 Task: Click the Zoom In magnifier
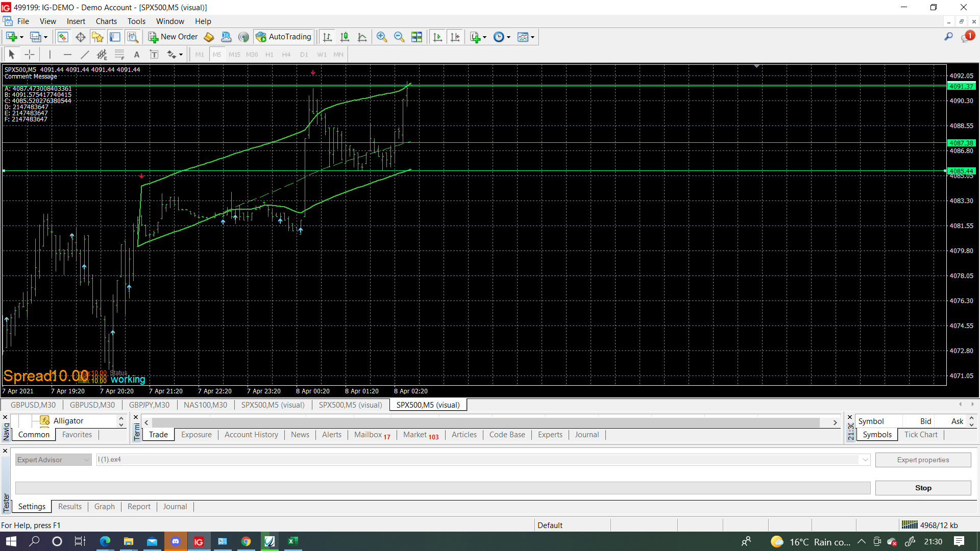tap(382, 37)
